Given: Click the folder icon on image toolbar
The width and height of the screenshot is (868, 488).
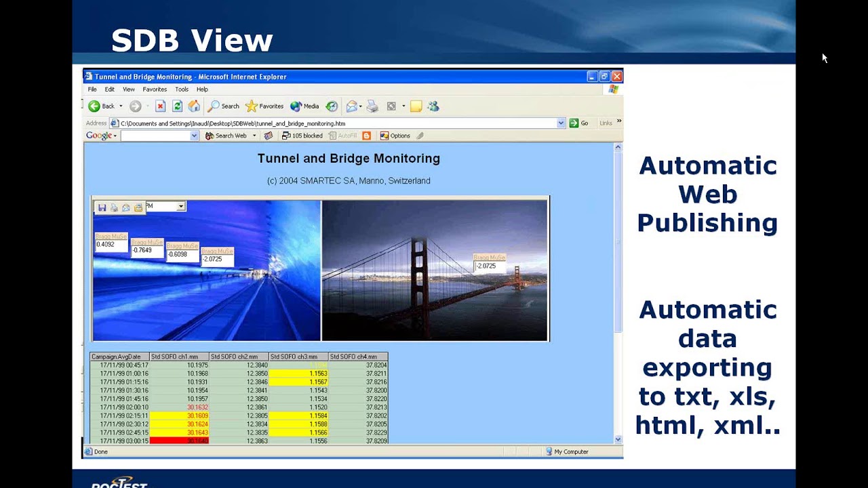Looking at the screenshot, I should pos(138,207).
